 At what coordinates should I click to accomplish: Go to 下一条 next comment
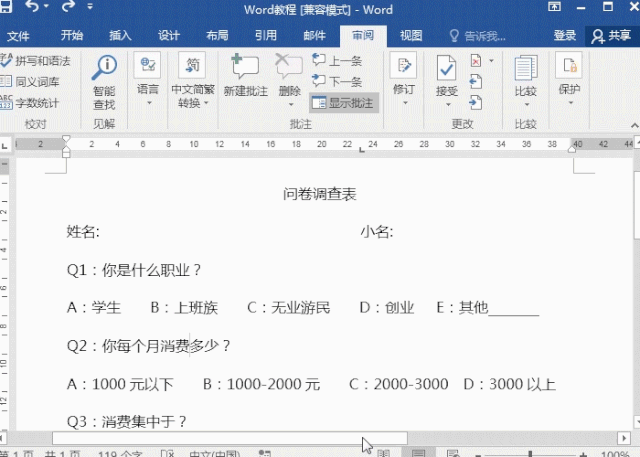[x=337, y=82]
